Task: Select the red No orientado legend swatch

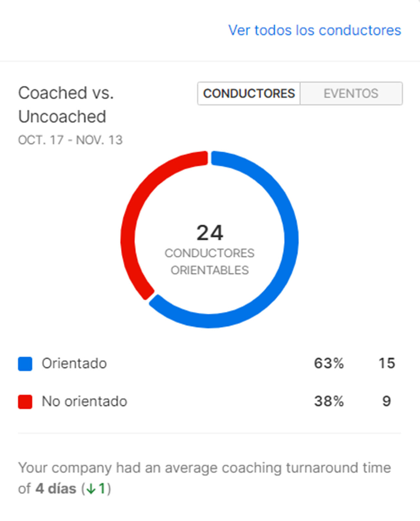Action: click(25, 401)
